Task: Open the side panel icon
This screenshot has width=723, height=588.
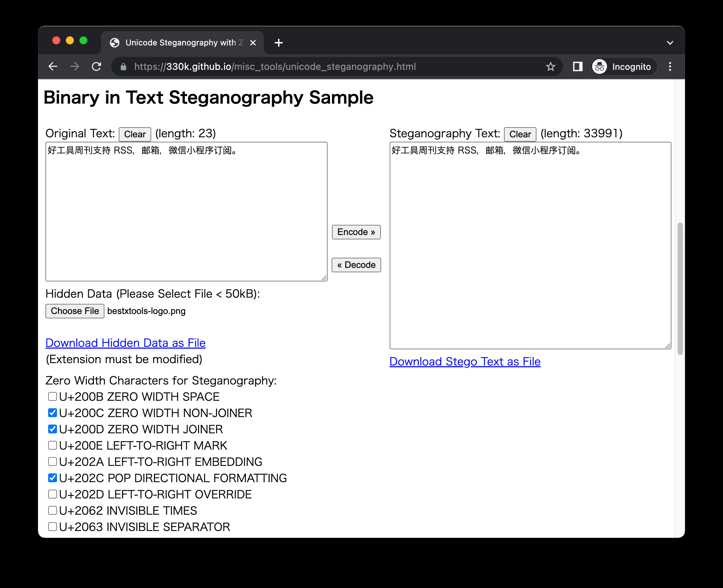Action: 578,66
